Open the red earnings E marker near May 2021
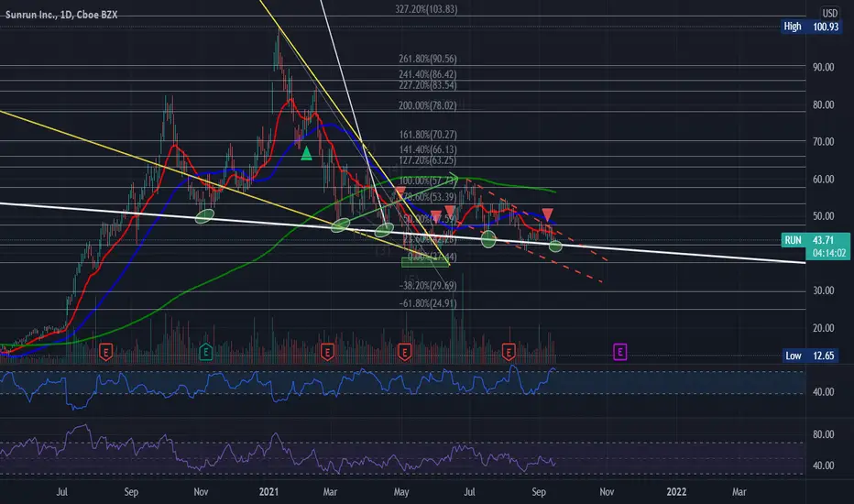 pos(404,352)
